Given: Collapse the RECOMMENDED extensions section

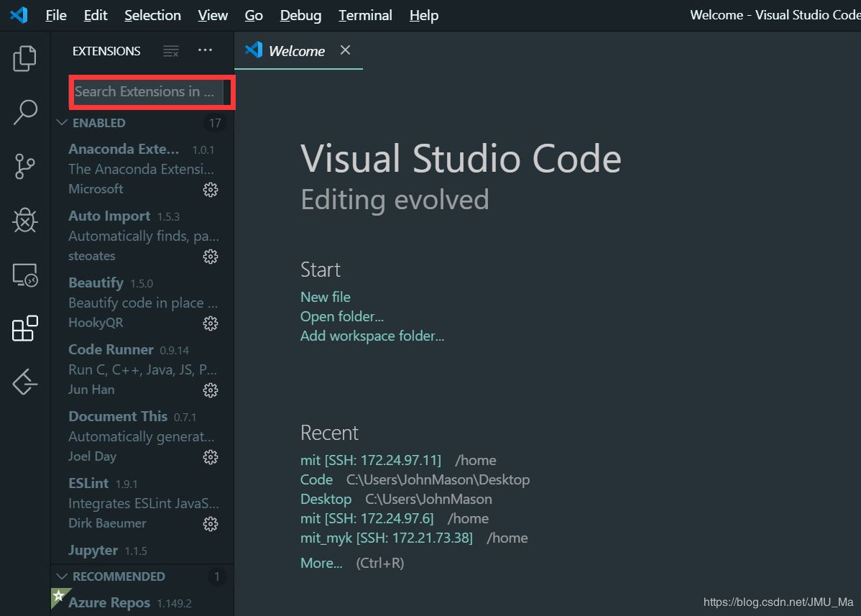Looking at the screenshot, I should click(62, 576).
